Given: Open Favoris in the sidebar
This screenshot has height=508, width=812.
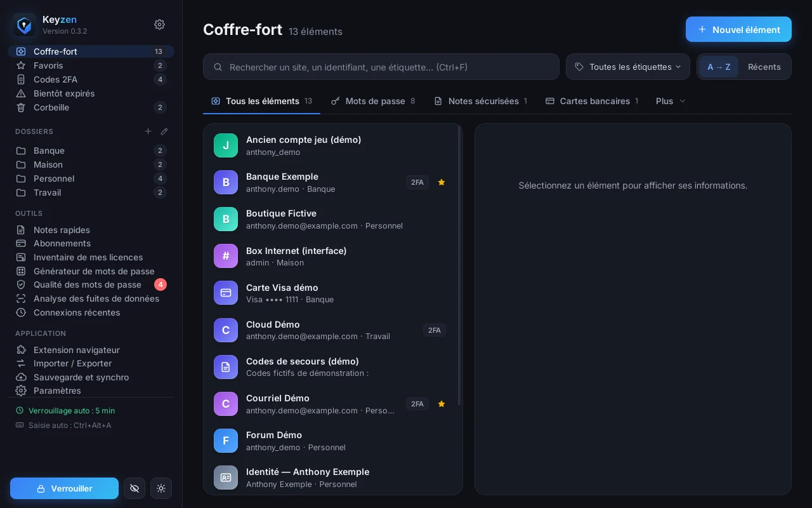Looking at the screenshot, I should [x=91, y=65].
